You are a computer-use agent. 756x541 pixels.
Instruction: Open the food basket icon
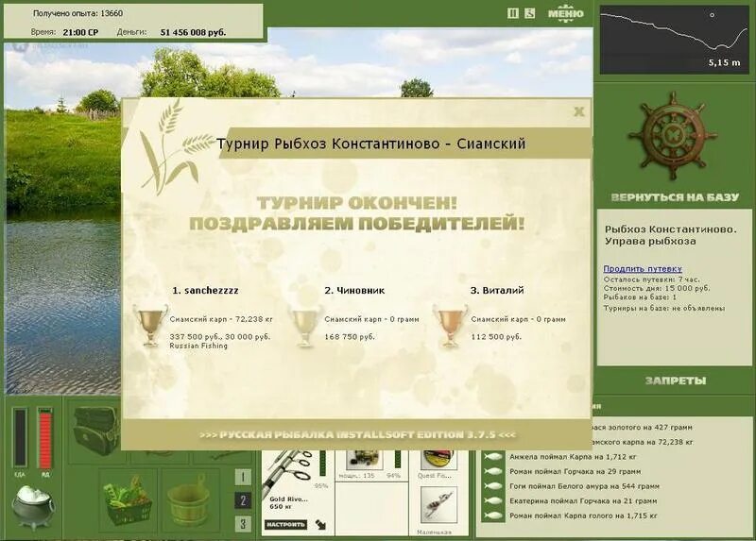128,501
